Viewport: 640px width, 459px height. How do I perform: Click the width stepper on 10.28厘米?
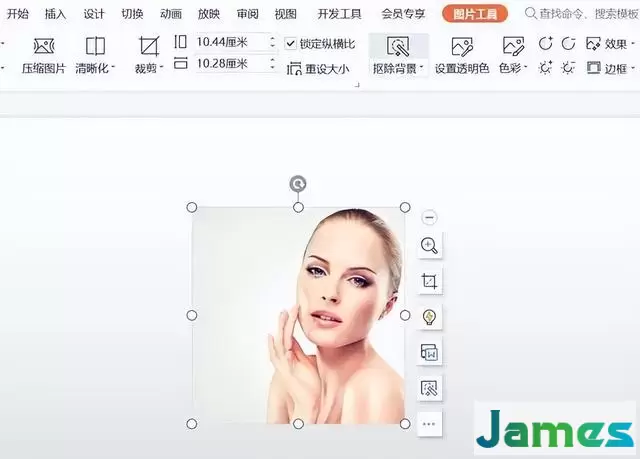272,64
